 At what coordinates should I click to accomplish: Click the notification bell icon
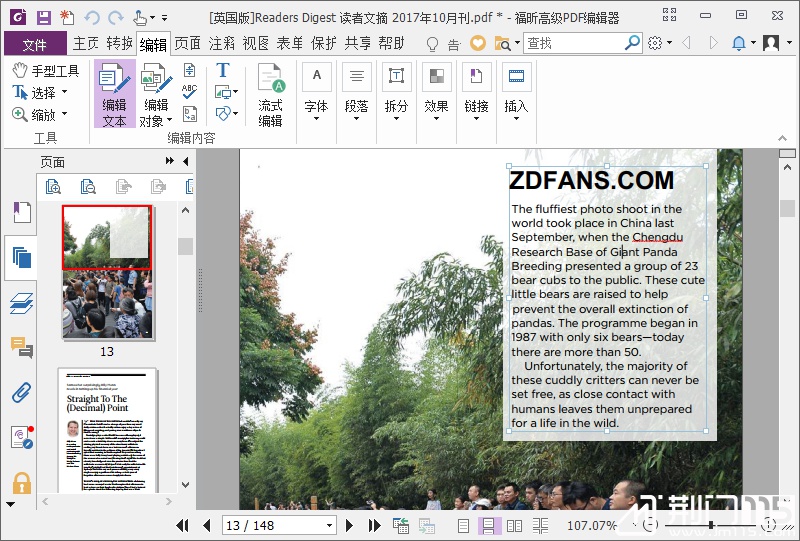coord(738,43)
